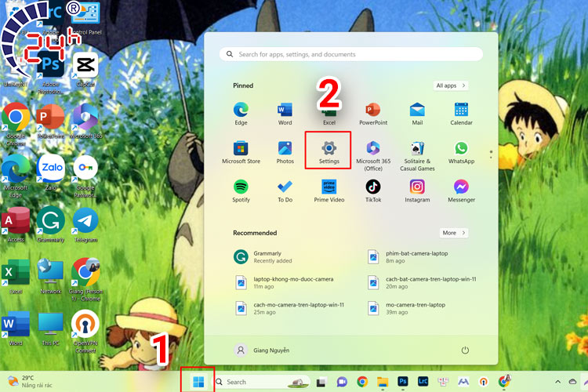The width and height of the screenshot is (588, 392).
Task: Open the To Do app
Action: (285, 191)
